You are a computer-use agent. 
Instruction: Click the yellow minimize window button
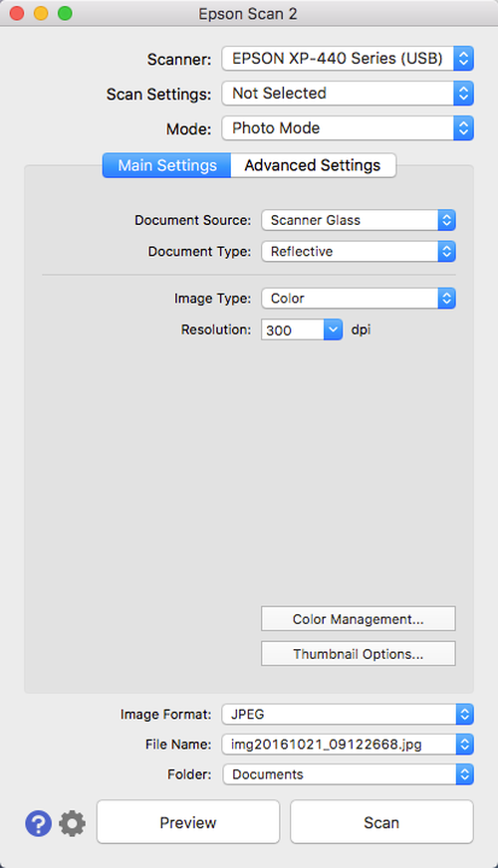coord(41,13)
